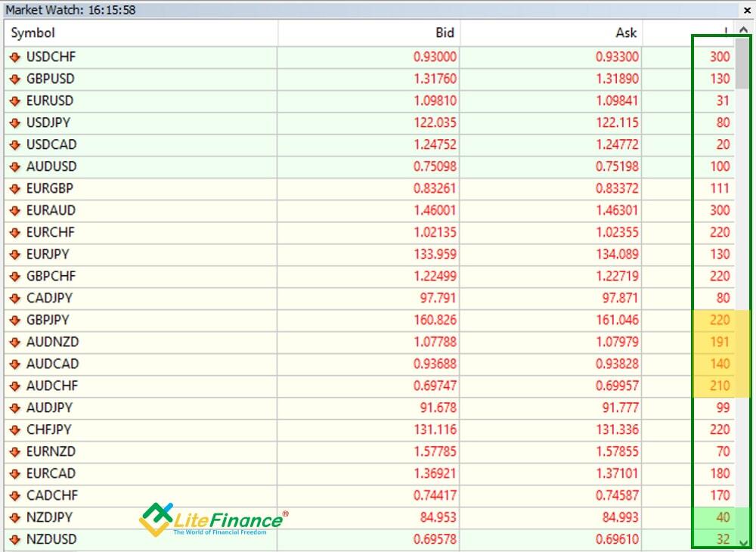Close the Market Watch panel
Viewport: 756px width, 552px height.
click(745, 11)
